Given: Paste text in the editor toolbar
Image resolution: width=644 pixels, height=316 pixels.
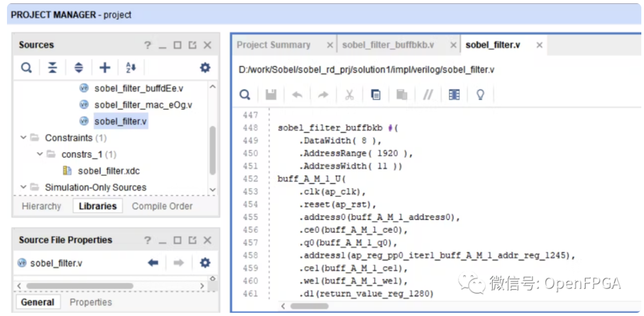Looking at the screenshot, I should pos(401,95).
